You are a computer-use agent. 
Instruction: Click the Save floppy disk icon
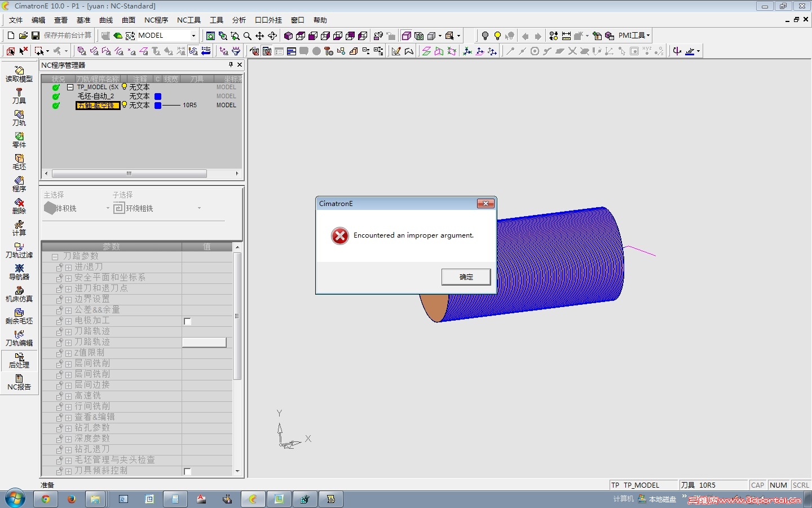(36, 36)
